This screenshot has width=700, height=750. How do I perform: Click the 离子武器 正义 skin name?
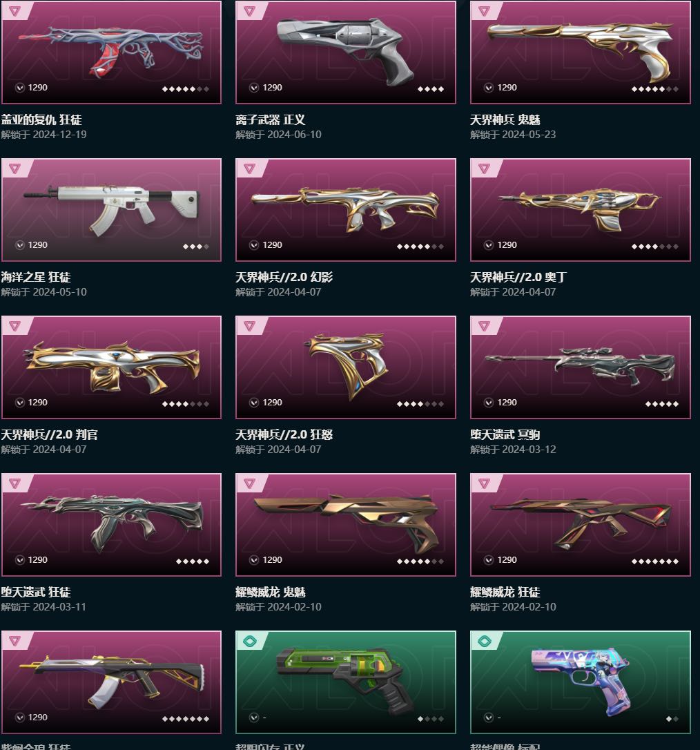coord(270,119)
